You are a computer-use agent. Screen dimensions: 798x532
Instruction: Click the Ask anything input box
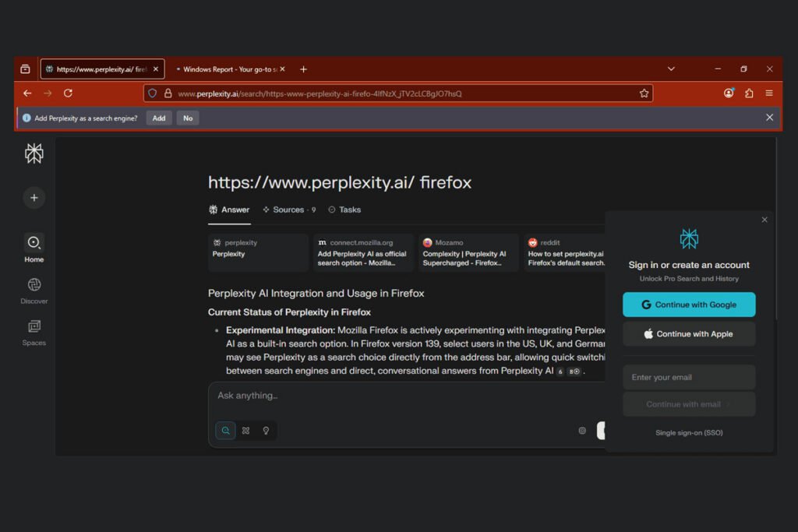click(406, 396)
